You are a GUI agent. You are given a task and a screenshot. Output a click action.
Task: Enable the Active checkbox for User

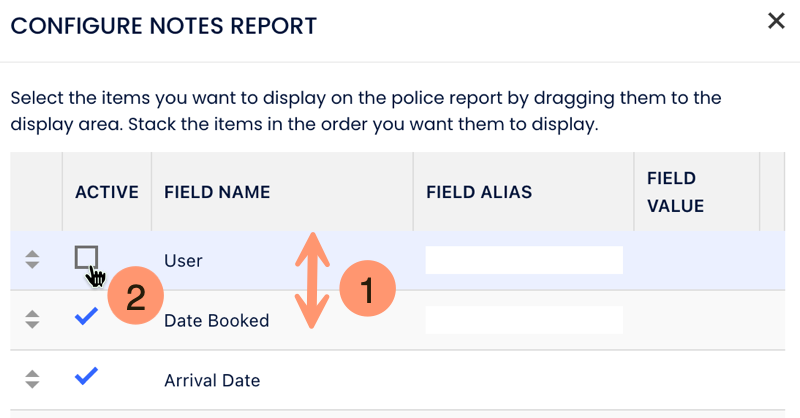coord(87,258)
